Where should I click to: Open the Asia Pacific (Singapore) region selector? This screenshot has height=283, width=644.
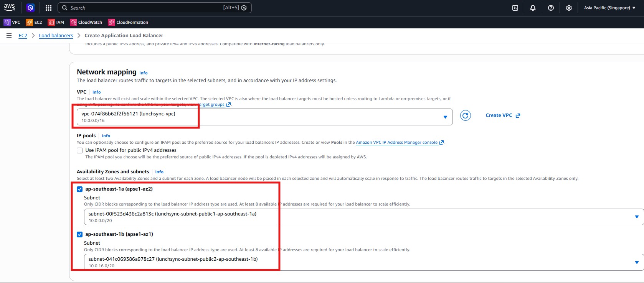(x=609, y=8)
